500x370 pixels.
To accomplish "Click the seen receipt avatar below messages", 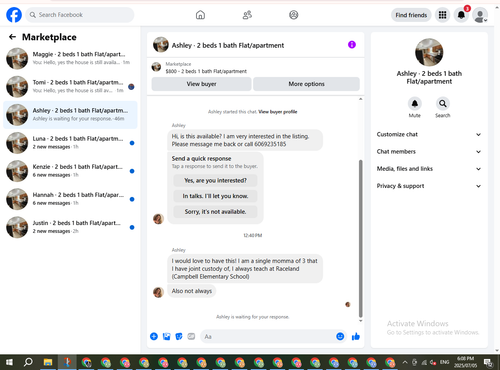I will coord(348,304).
